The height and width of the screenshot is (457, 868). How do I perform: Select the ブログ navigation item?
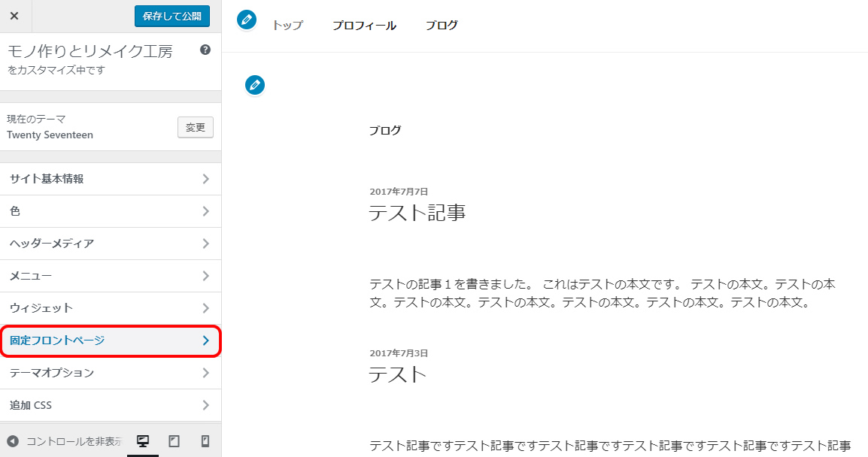click(442, 25)
